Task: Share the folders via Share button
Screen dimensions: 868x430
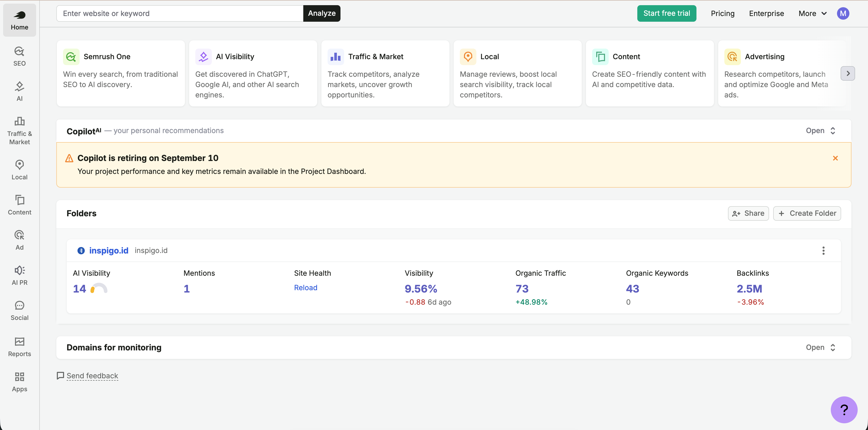Action: click(x=748, y=213)
